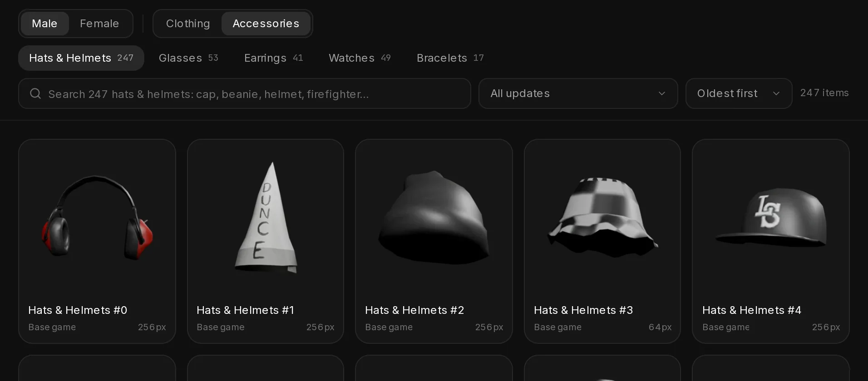
Task: Open the Oldest first sort dropdown
Action: coord(739,93)
